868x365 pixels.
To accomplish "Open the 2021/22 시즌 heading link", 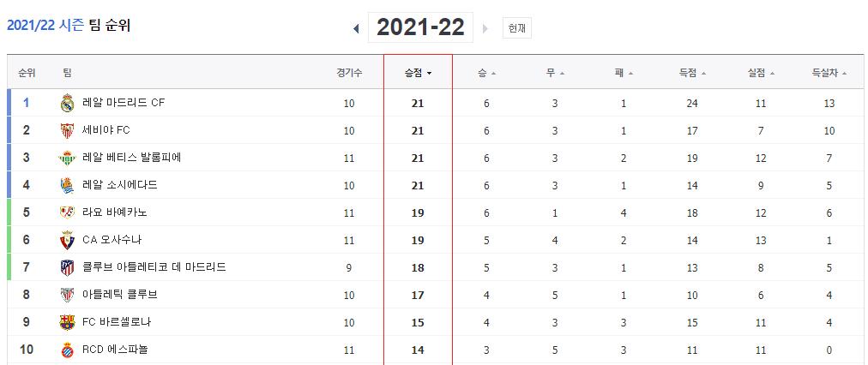I will [45, 26].
